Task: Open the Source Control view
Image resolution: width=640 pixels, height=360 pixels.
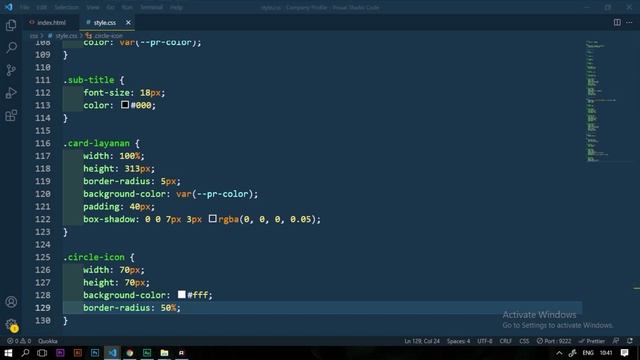Action: 11,70
